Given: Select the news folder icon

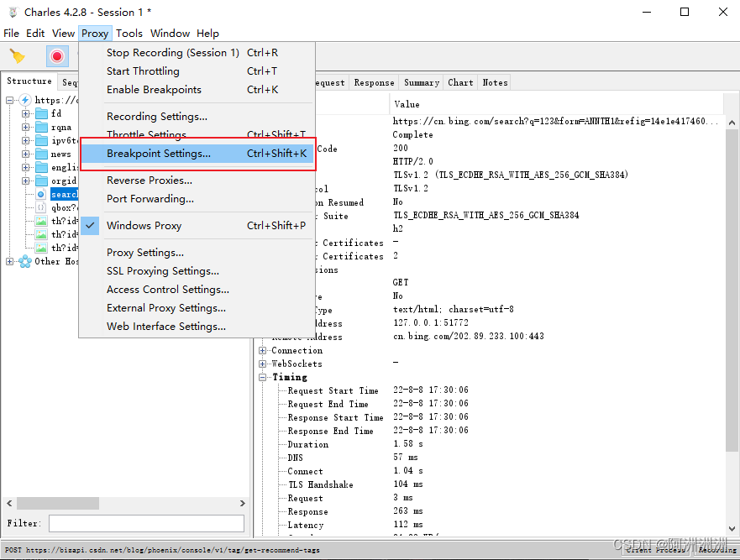Looking at the screenshot, I should [41, 154].
